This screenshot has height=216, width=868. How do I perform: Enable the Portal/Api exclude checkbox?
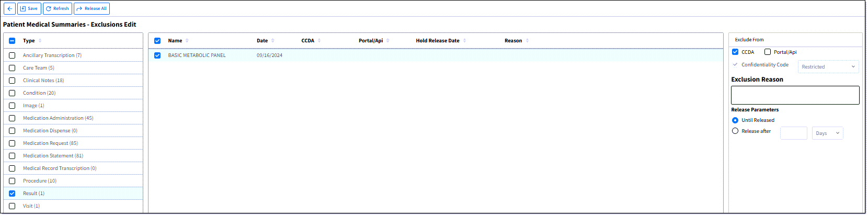click(x=768, y=52)
